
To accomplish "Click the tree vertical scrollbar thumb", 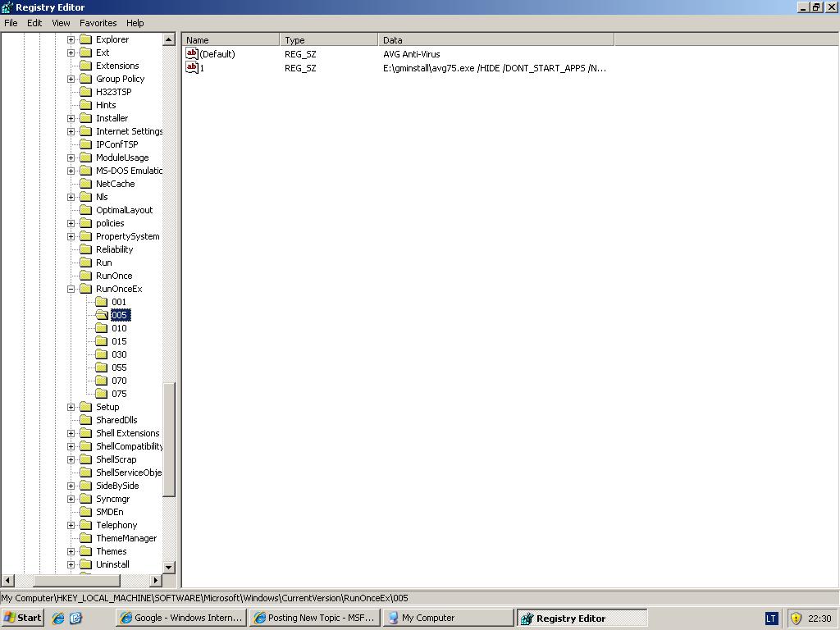I will click(x=169, y=440).
